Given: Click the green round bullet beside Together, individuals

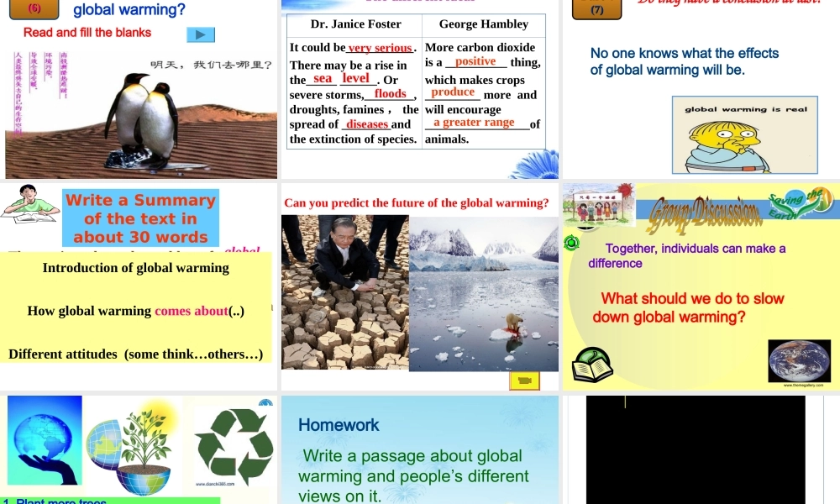Looking at the screenshot, I should tap(571, 244).
